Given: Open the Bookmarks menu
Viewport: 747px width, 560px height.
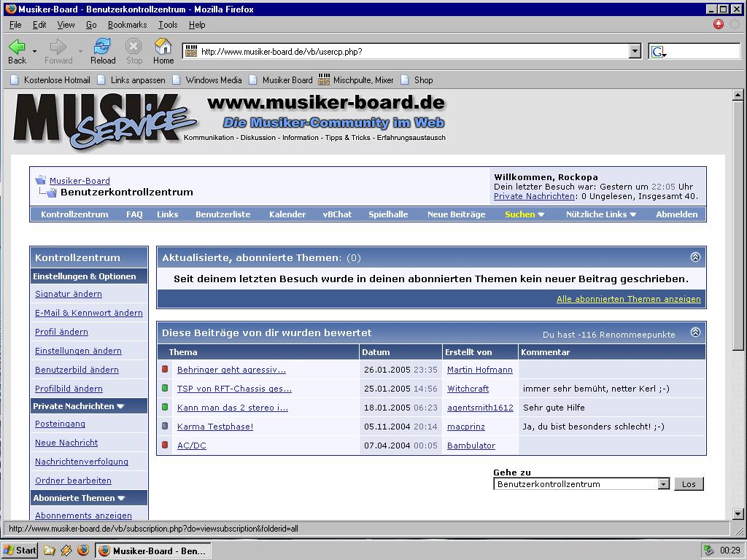Looking at the screenshot, I should coord(127,25).
